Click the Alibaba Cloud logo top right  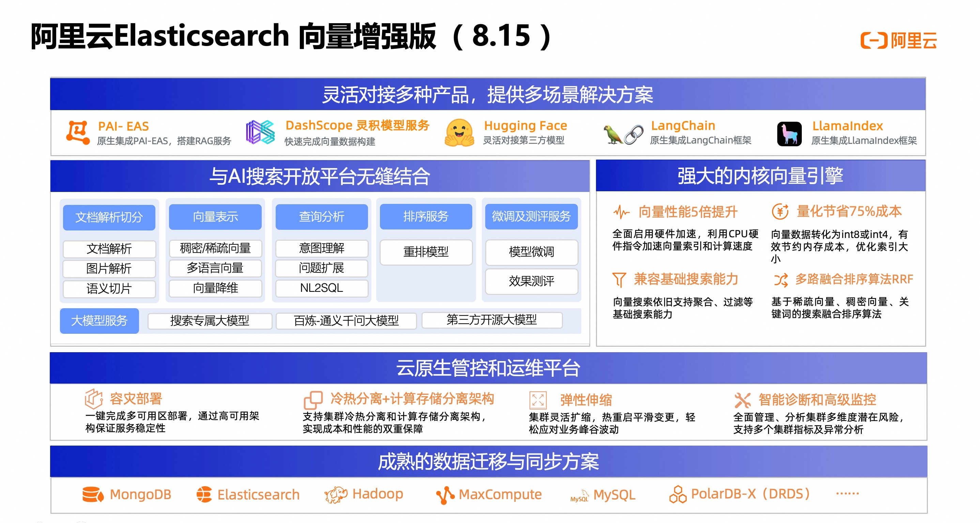pyautogui.click(x=898, y=40)
